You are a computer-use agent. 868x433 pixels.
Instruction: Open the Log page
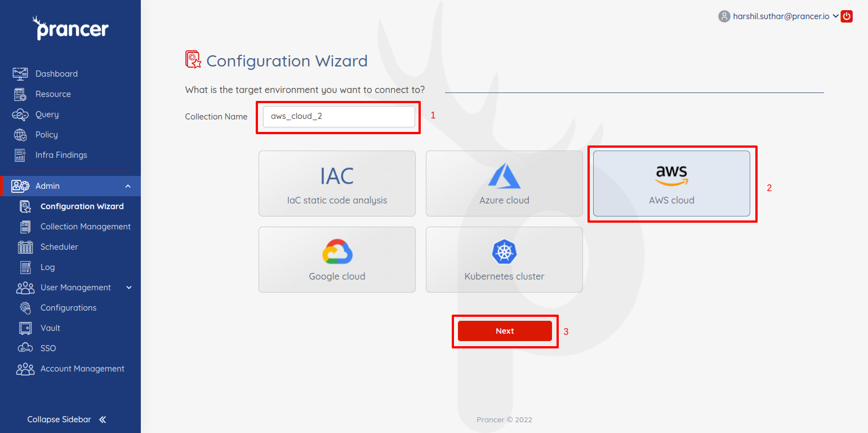coord(47,267)
